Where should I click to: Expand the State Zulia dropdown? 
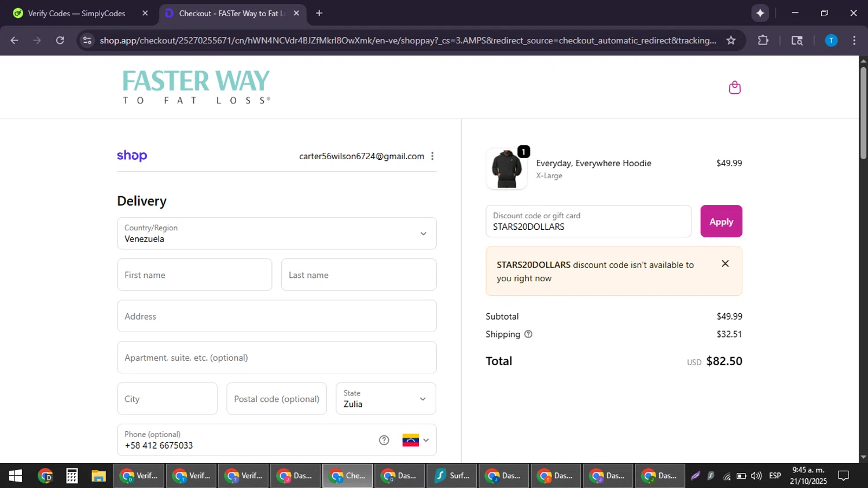point(386,399)
